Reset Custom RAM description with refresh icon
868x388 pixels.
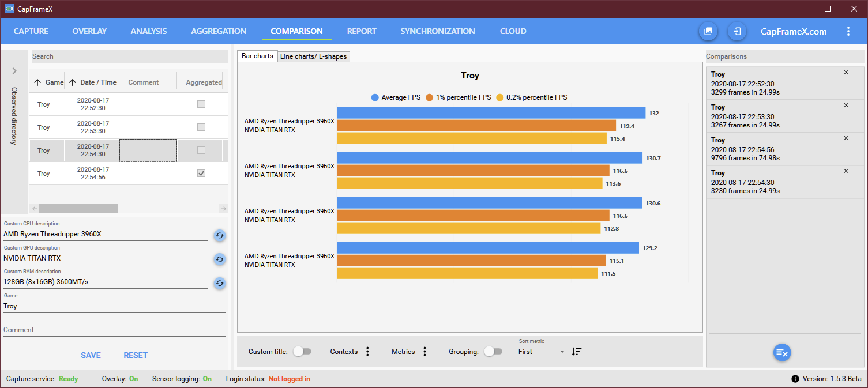(220, 283)
